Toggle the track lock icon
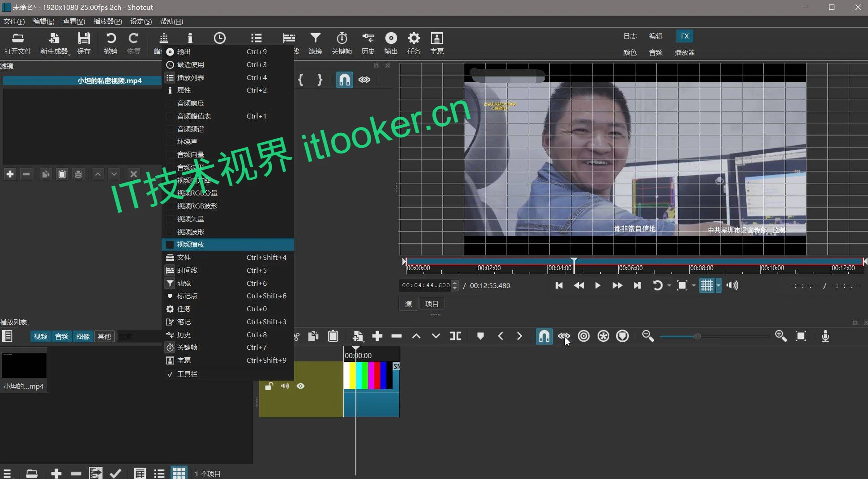Image resolution: width=868 pixels, height=479 pixels. point(269,386)
